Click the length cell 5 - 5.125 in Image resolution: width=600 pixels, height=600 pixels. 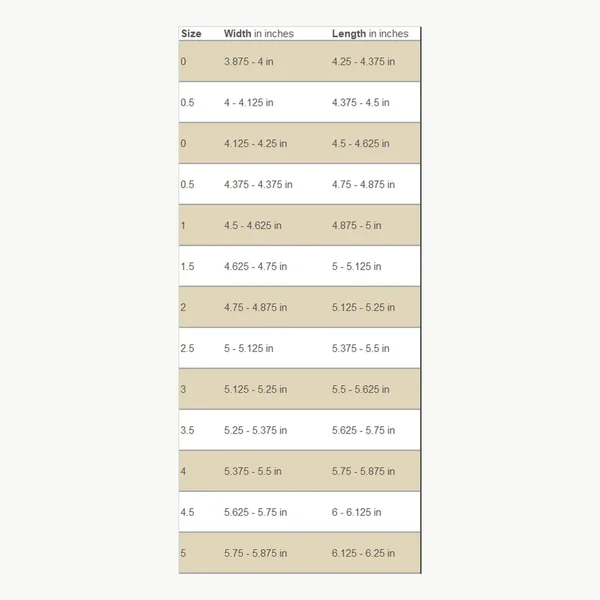click(x=356, y=266)
